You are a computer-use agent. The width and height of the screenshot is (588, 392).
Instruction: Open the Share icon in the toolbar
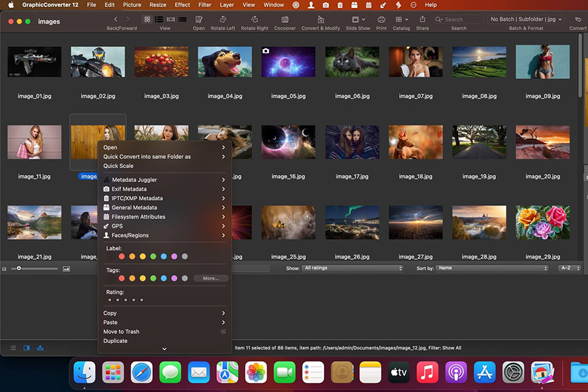click(422, 19)
